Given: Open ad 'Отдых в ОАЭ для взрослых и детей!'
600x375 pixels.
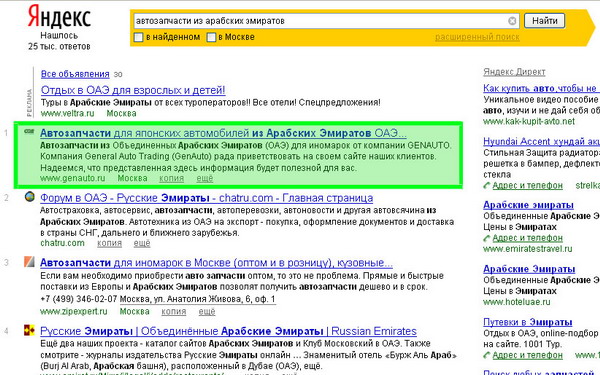Looking at the screenshot, I should (x=133, y=90).
